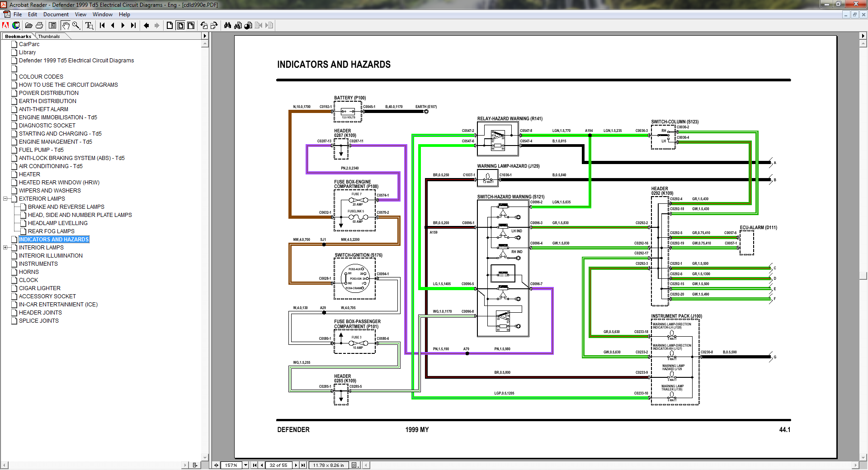This screenshot has height=470, width=868.
Task: Open the WIPERS AND WASHERS bookmark
Action: click(50, 191)
